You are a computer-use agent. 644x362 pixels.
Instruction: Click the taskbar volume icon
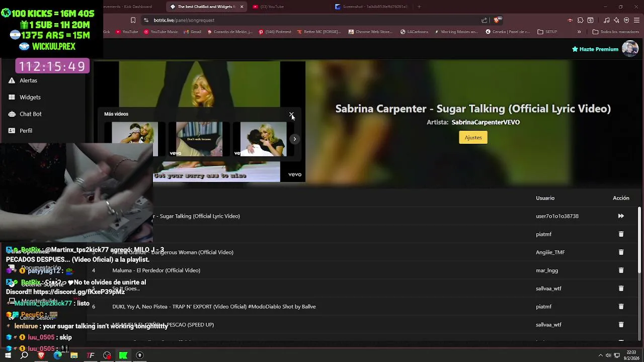coord(608,355)
